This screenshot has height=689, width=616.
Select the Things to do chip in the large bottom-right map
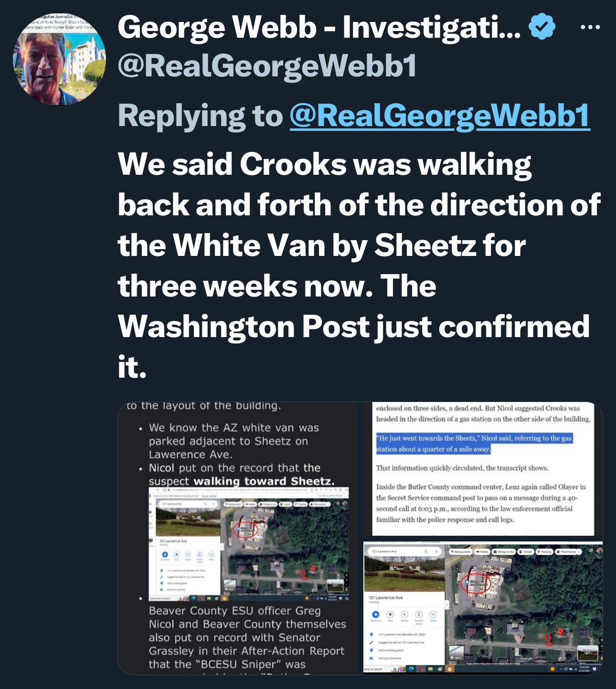coord(504,552)
